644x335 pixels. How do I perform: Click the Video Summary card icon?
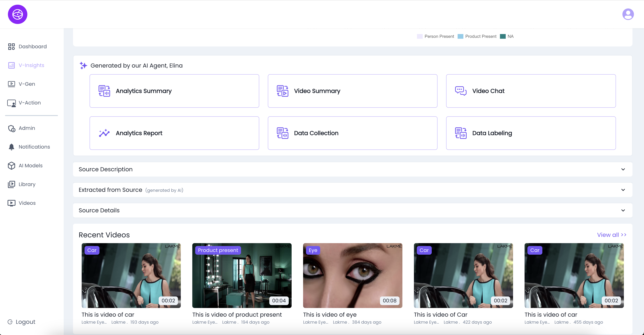pyautogui.click(x=282, y=91)
